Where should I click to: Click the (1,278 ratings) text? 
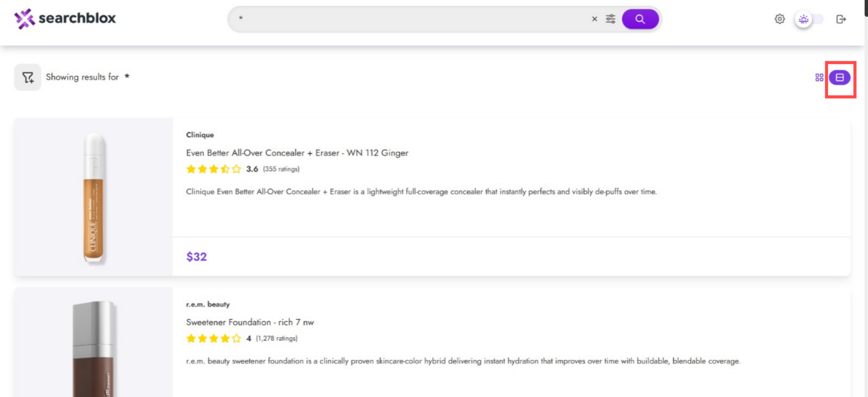277,338
